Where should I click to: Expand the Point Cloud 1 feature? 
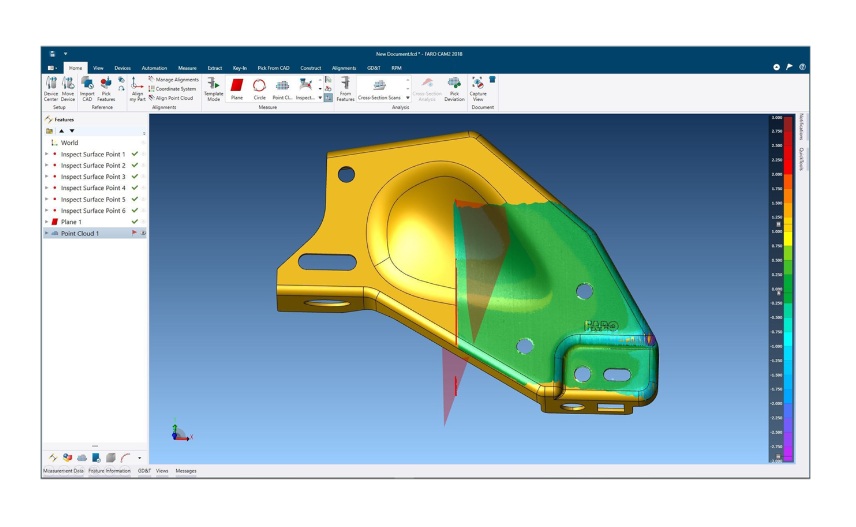(46, 233)
